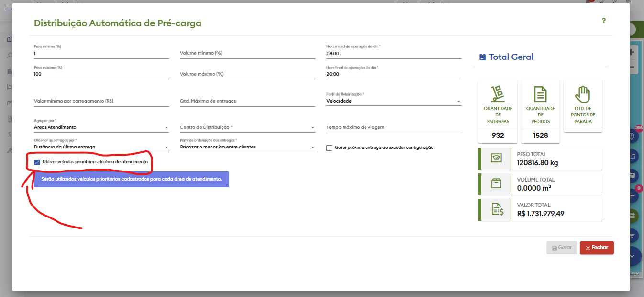Click the red Fechar button
This screenshot has height=297, width=644.
(x=596, y=248)
